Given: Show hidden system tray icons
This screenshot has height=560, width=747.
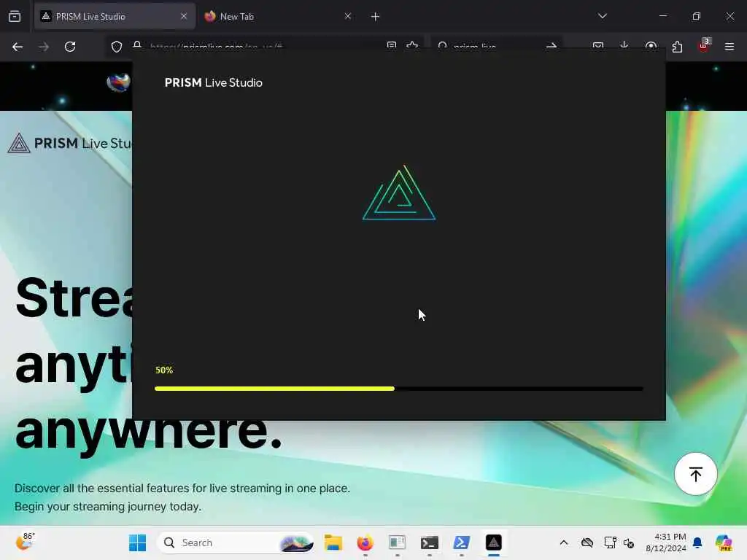Looking at the screenshot, I should click(x=564, y=542).
